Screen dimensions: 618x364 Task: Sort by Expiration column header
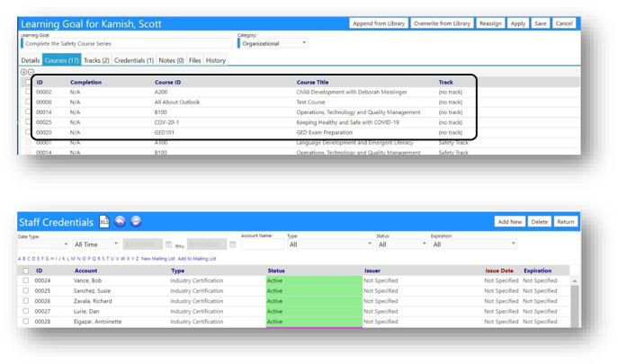coord(538,271)
